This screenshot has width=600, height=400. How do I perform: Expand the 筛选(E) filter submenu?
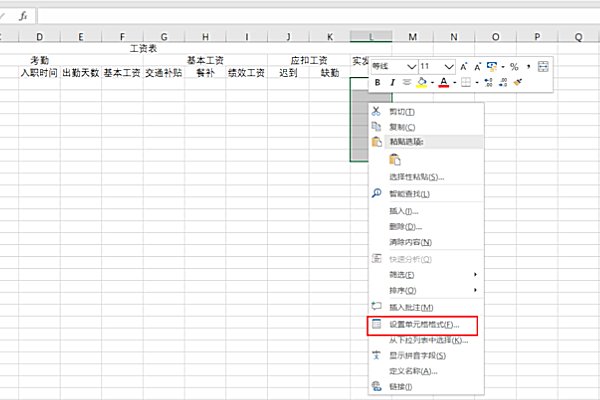pyautogui.click(x=426, y=275)
